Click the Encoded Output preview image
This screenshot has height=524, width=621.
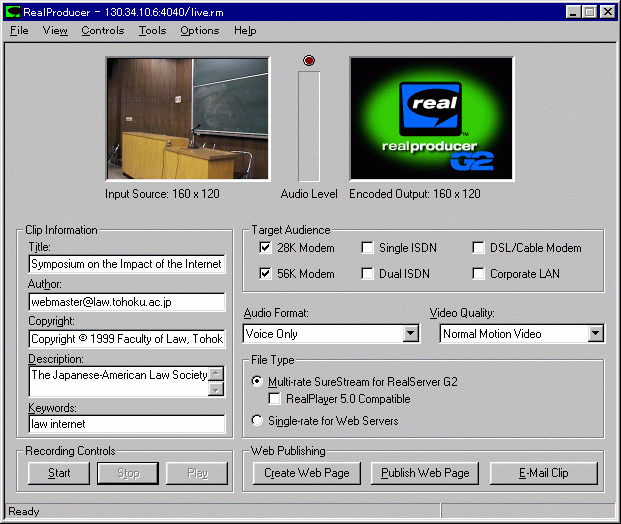coord(431,118)
